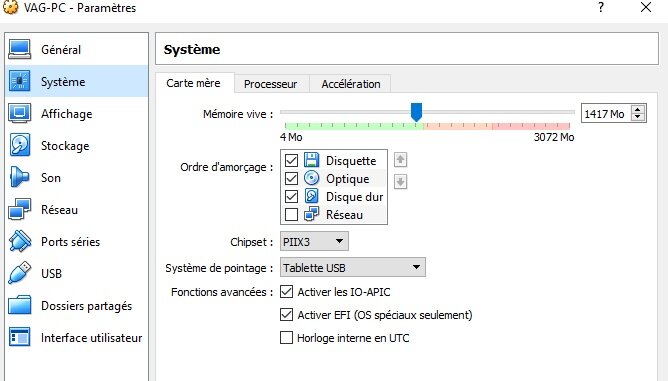Open the Chipset PIIX3 dropdown
This screenshot has width=668, height=381.
click(314, 242)
